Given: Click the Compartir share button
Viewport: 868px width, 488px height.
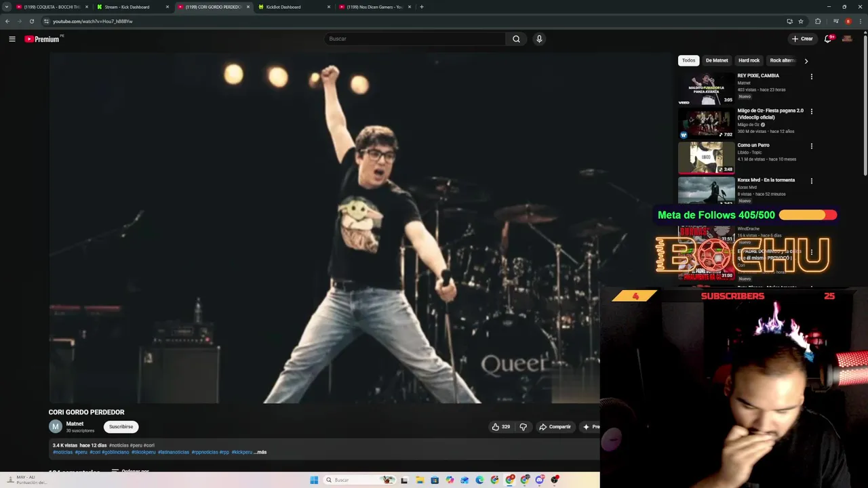Looking at the screenshot, I should (555, 427).
